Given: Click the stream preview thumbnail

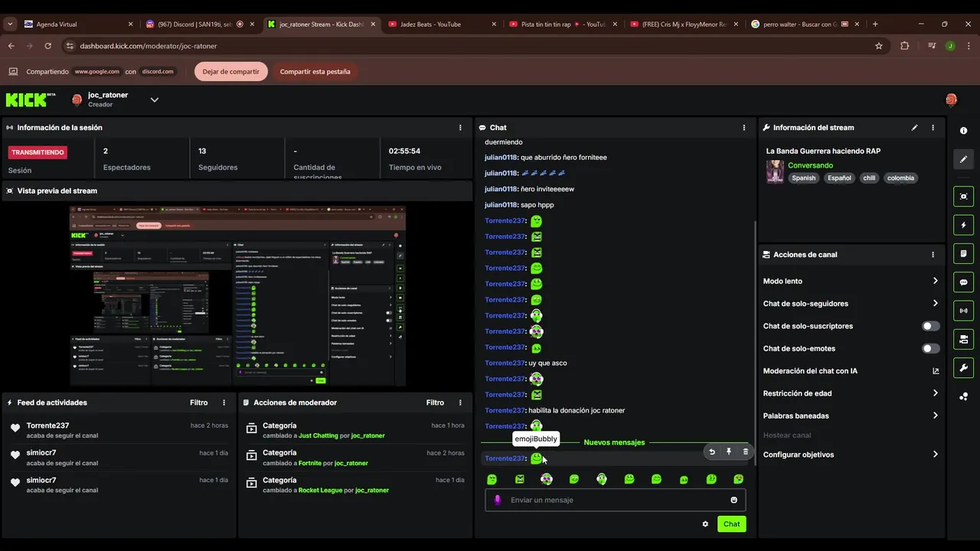Looking at the screenshot, I should pyautogui.click(x=237, y=295).
